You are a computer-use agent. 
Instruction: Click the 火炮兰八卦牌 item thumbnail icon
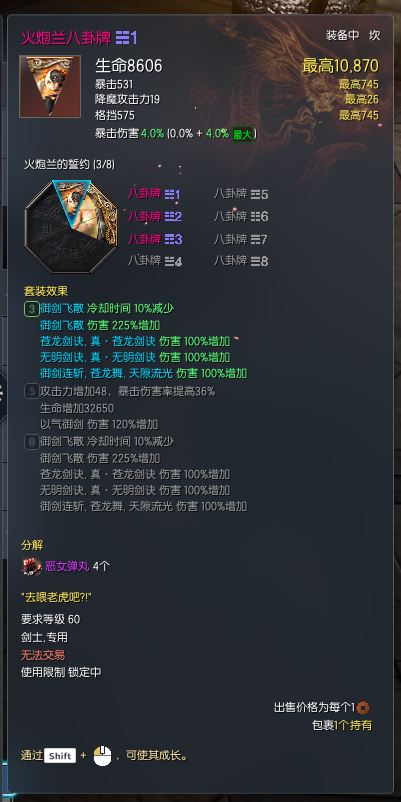(x=50, y=86)
